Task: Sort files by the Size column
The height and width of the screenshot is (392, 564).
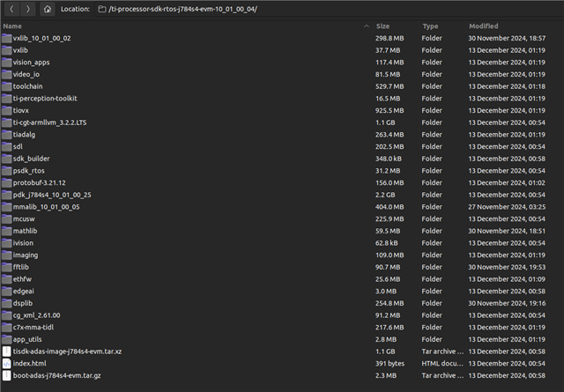Action: (383, 26)
